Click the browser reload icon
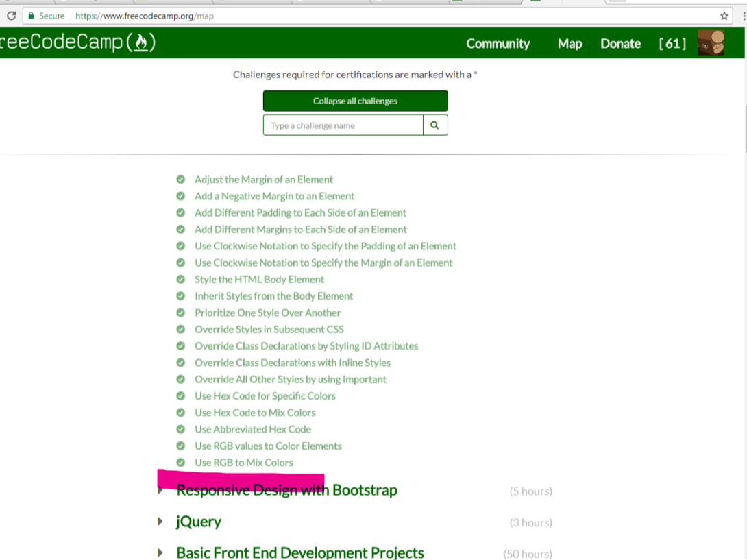 click(x=11, y=16)
